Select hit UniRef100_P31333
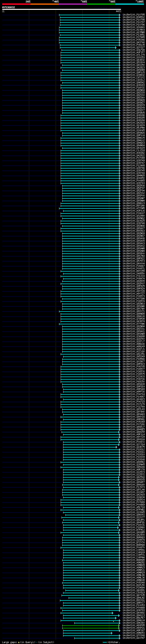Screen dimensions: 146x644 pyautogui.click(x=133, y=276)
